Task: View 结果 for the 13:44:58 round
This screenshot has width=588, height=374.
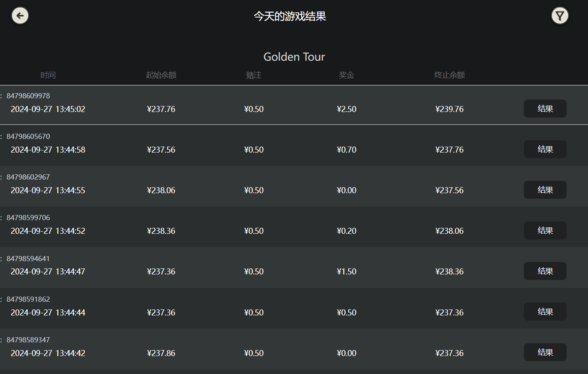Action: 545,149
